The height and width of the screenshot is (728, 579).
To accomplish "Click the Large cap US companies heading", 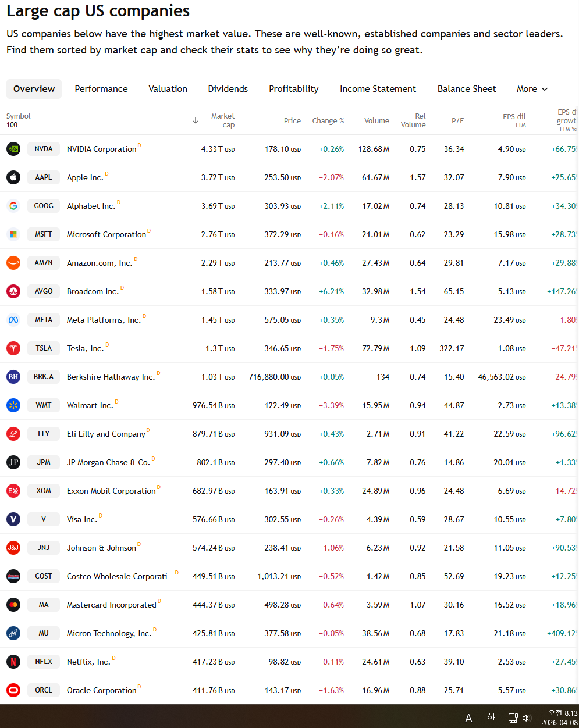I will tap(98, 10).
